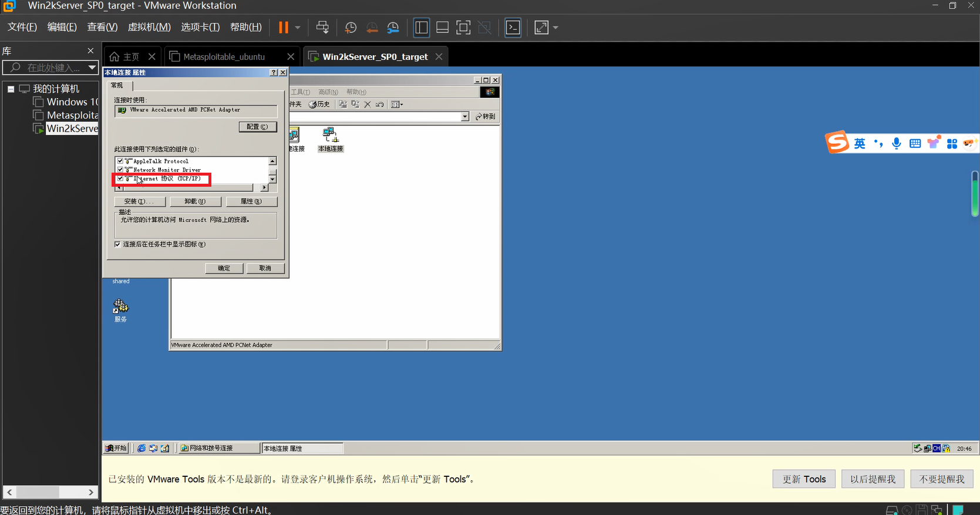Open the Views dropdown in Explorer toolbar
The image size is (980, 515).
397,105
